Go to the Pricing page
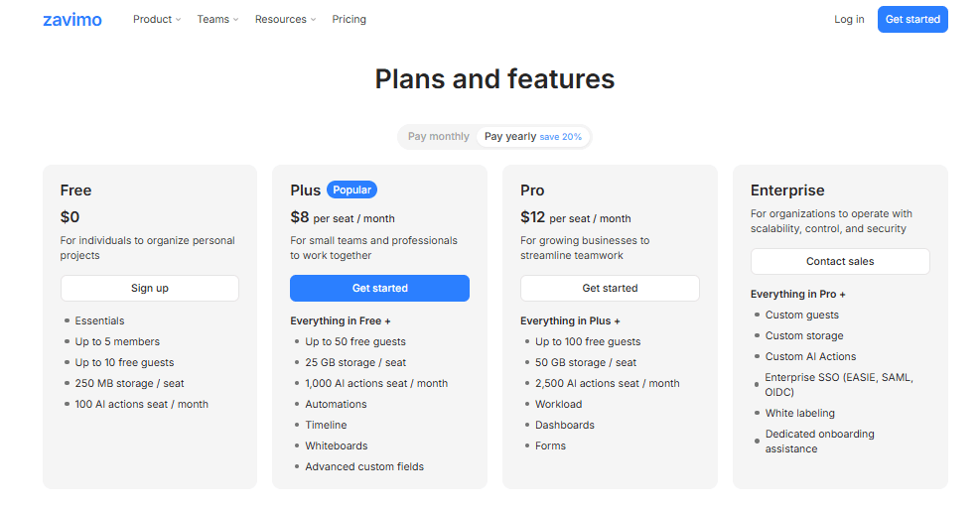This screenshot has width=980, height=507. tap(349, 19)
